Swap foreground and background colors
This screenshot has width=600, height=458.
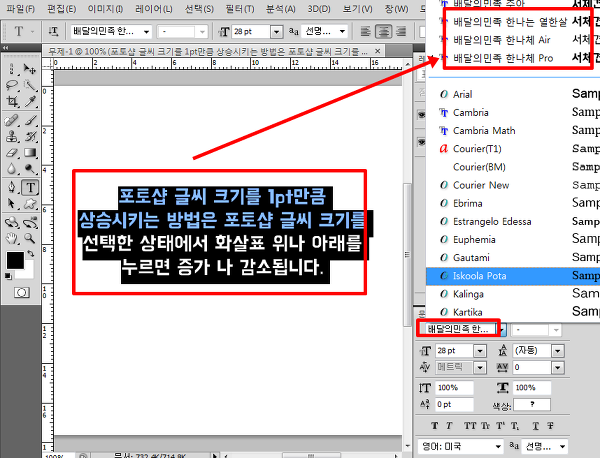point(30,253)
